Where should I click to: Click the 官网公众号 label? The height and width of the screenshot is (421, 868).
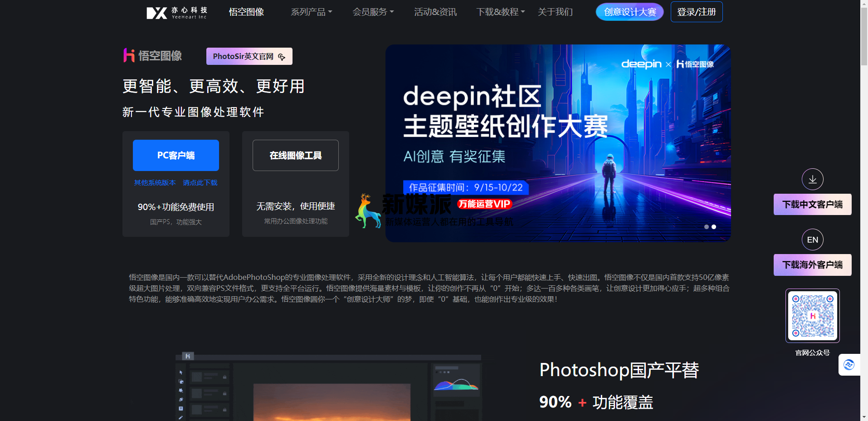point(812,352)
